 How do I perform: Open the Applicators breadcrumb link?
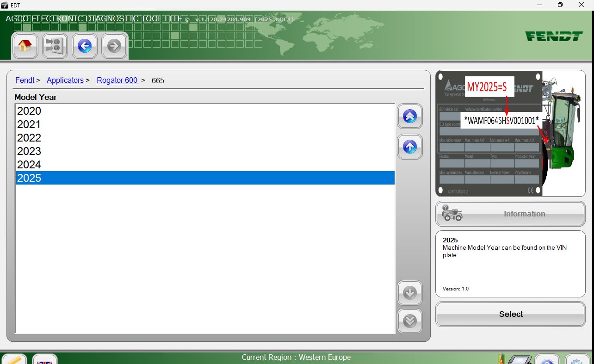(65, 80)
